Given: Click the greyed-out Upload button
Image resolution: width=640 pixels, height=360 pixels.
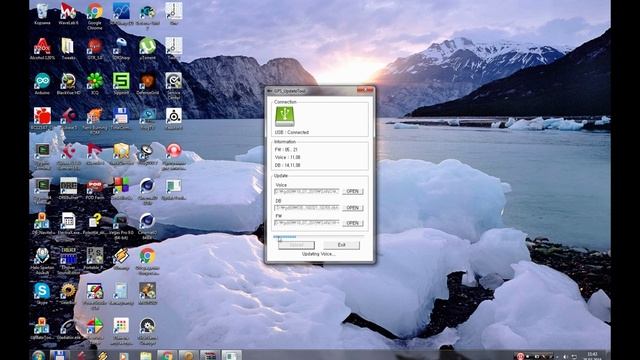Looking at the screenshot, I should [296, 245].
